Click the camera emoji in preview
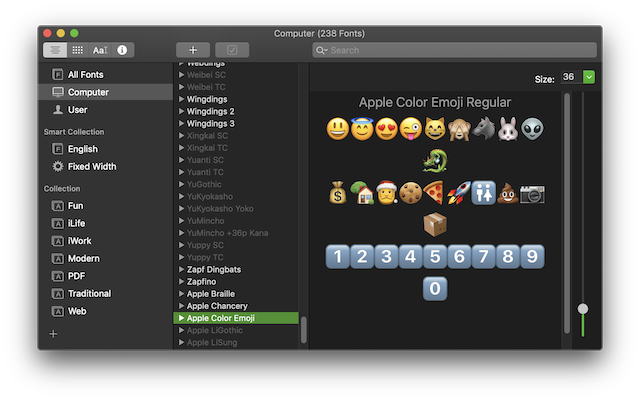Screen dimensions: 640x400 tap(532, 194)
